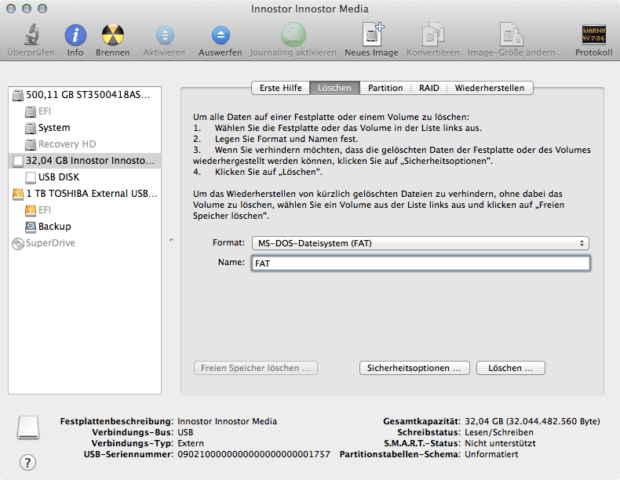The width and height of the screenshot is (620, 480).
Task: Click Partitionstabellen-Schema value Unformatiert
Action: pyautogui.click(x=491, y=454)
